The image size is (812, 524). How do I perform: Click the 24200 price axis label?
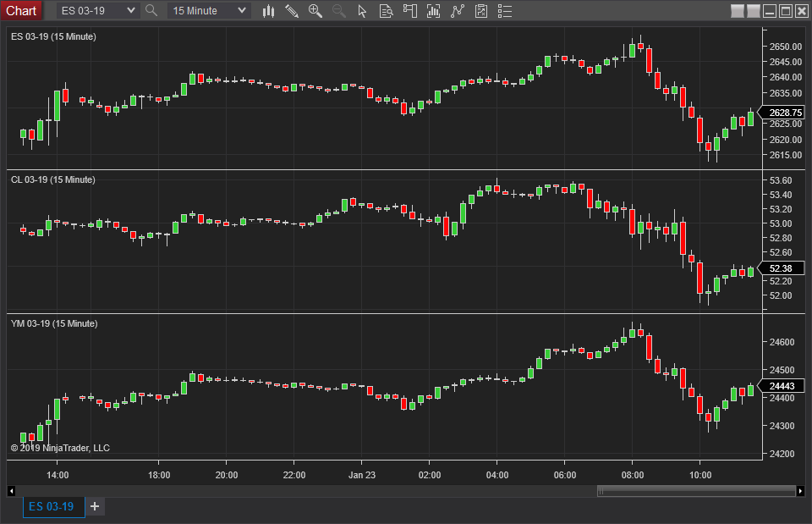point(782,454)
